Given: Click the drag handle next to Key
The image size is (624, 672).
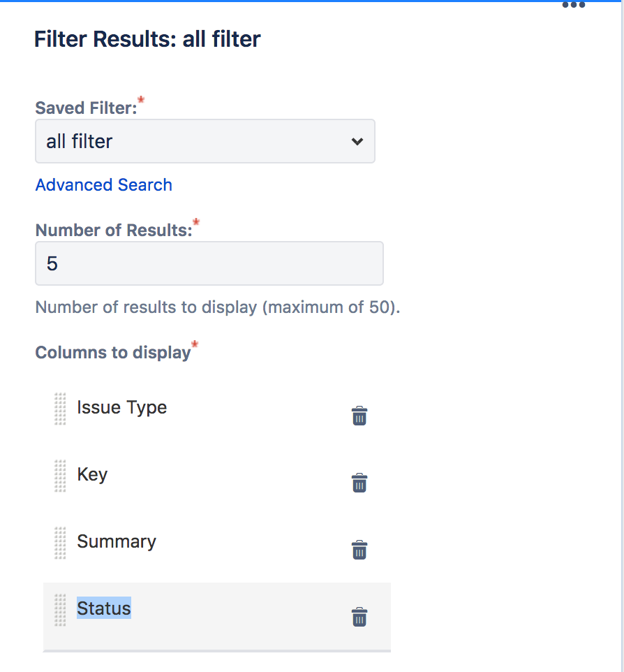Looking at the screenshot, I should [60, 476].
